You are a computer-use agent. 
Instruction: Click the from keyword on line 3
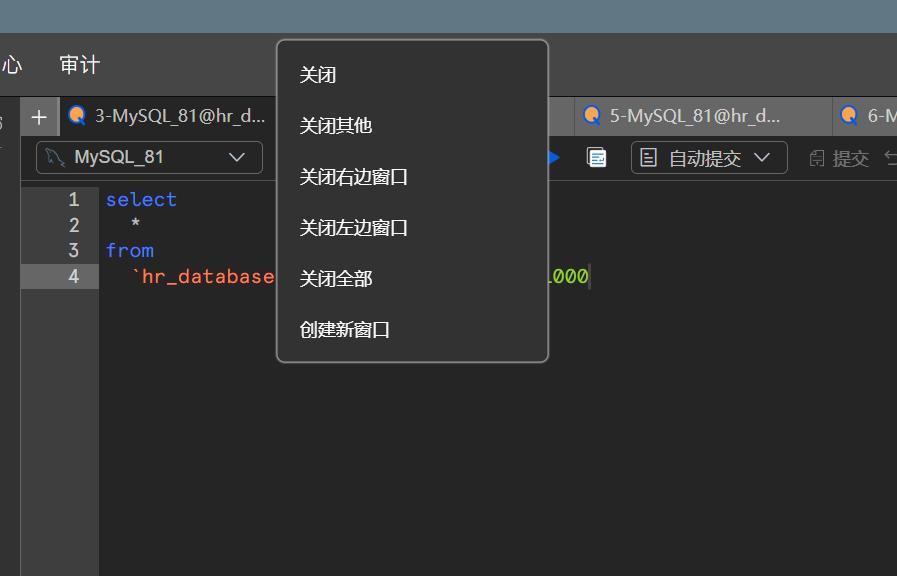point(130,251)
